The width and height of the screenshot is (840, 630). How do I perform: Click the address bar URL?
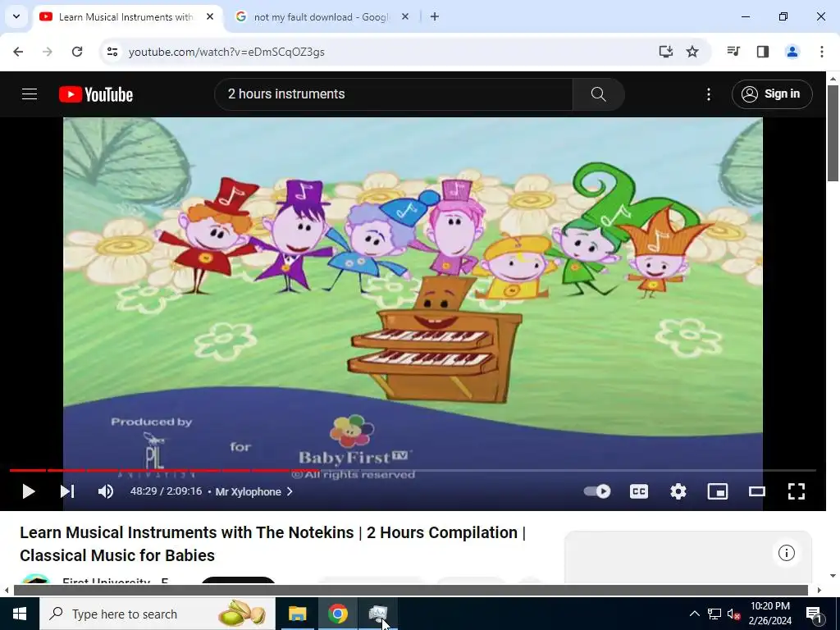(226, 52)
